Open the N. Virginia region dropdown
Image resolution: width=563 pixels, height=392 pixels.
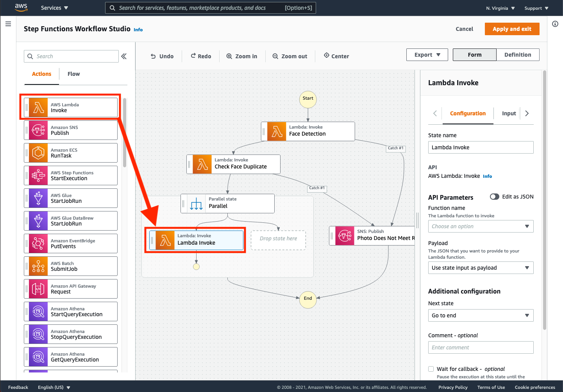[500, 8]
